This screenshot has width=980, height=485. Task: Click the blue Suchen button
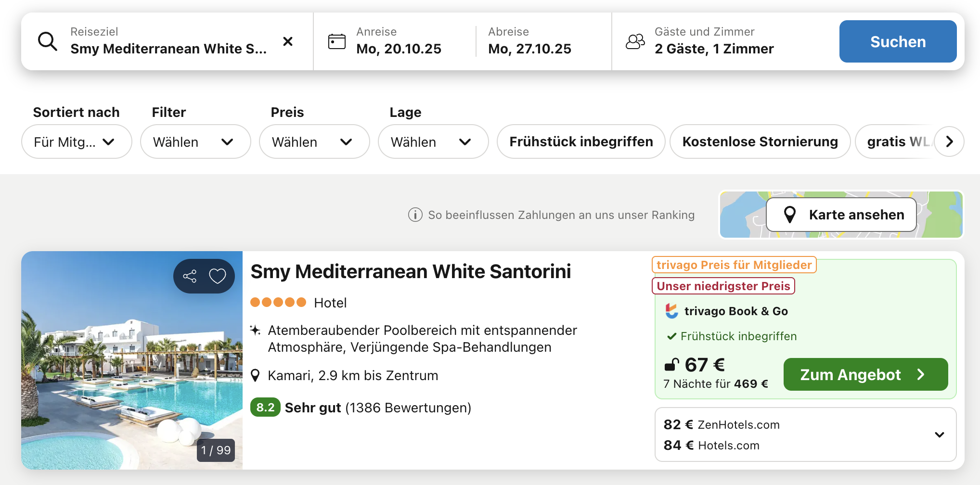click(x=898, y=41)
